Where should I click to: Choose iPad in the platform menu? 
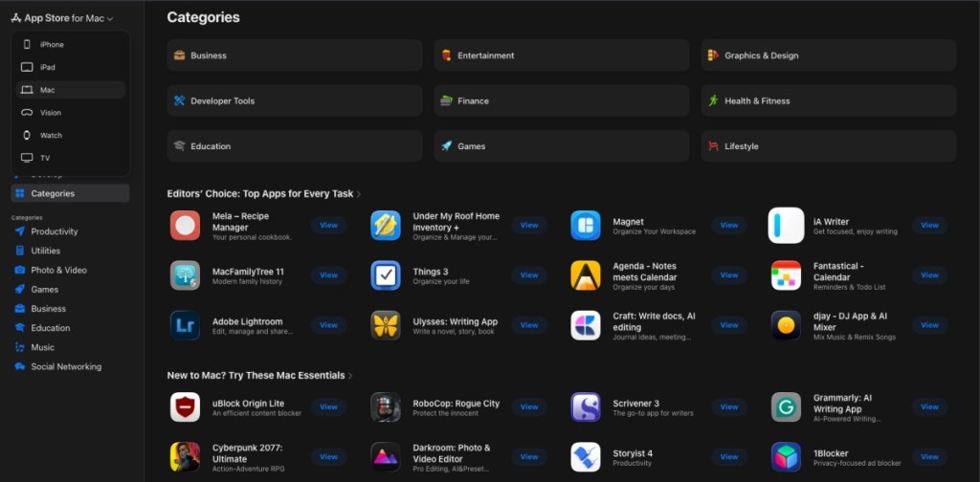[71, 67]
